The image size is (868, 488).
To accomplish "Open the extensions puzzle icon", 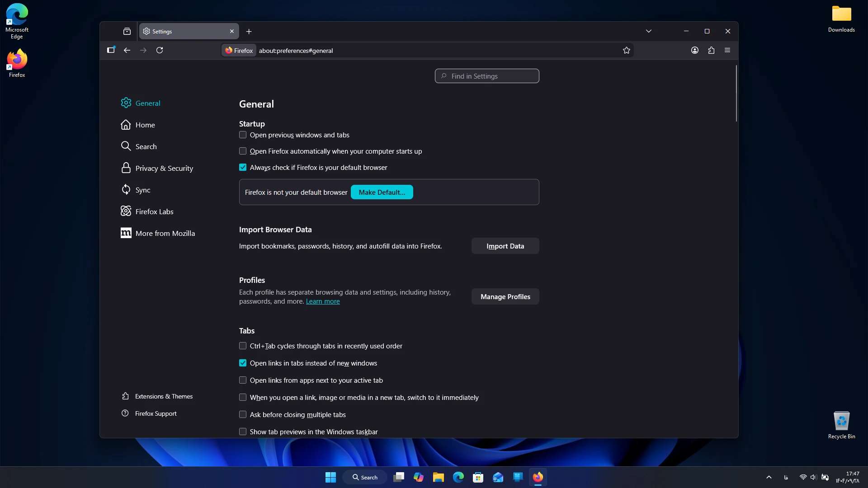I will (711, 50).
